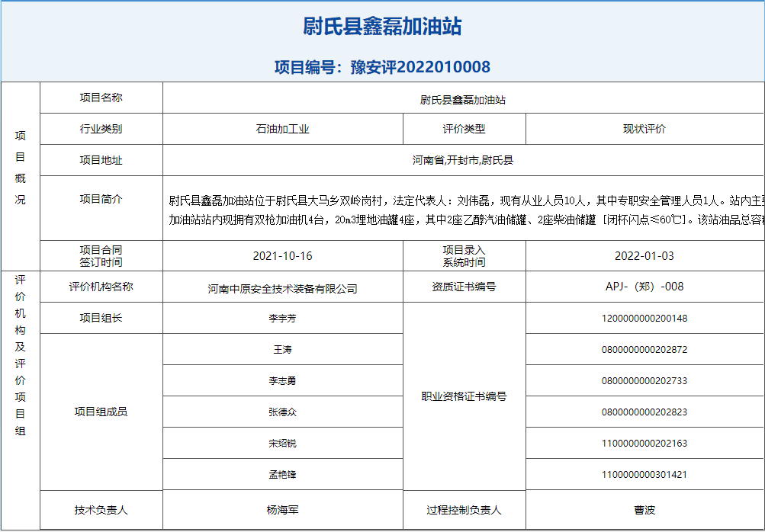Click the 项目地址 label cell

(101, 160)
